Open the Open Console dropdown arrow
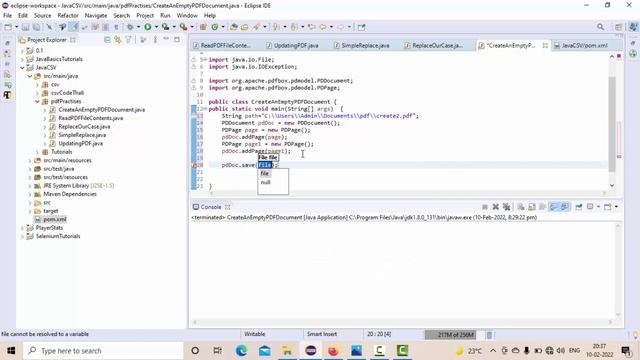The width and height of the screenshot is (640, 360). tap(616, 207)
